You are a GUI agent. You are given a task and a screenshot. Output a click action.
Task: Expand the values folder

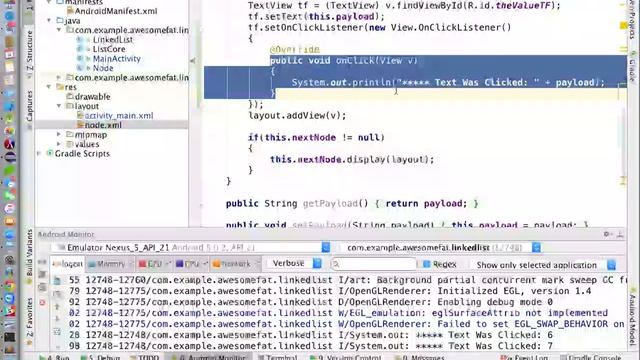click(x=59, y=144)
